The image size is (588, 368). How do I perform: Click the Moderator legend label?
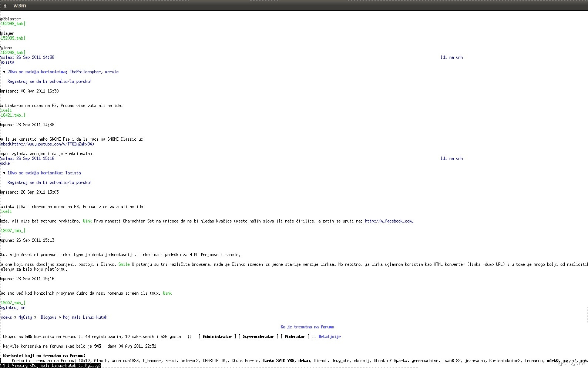point(295,337)
